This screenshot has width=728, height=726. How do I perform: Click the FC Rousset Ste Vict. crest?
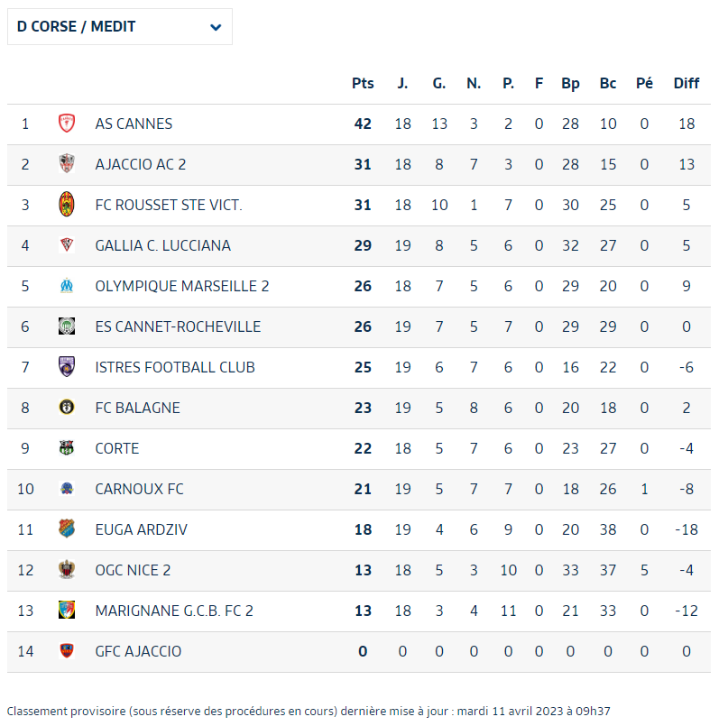tap(67, 204)
